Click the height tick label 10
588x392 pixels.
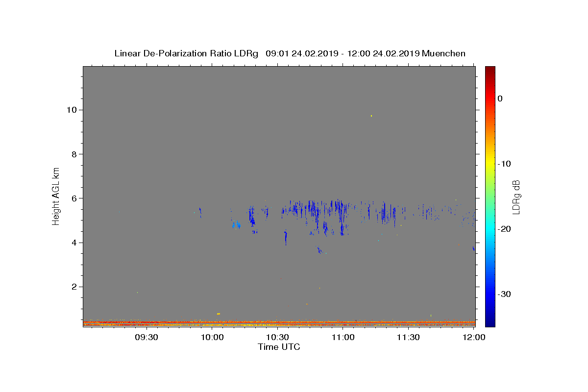pos(72,110)
